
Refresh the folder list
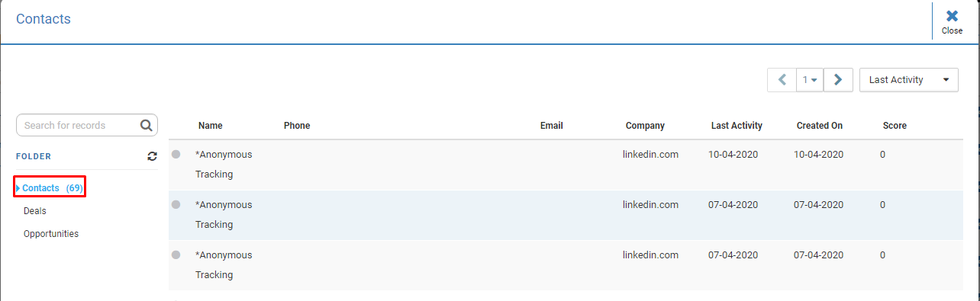[x=152, y=156]
